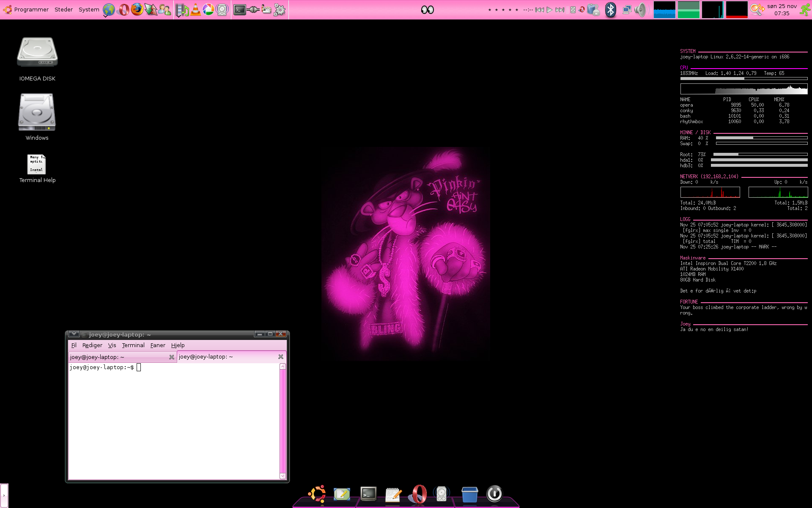The width and height of the screenshot is (812, 508).
Task: Launch VLC media player cone icon
Action: [195, 9]
